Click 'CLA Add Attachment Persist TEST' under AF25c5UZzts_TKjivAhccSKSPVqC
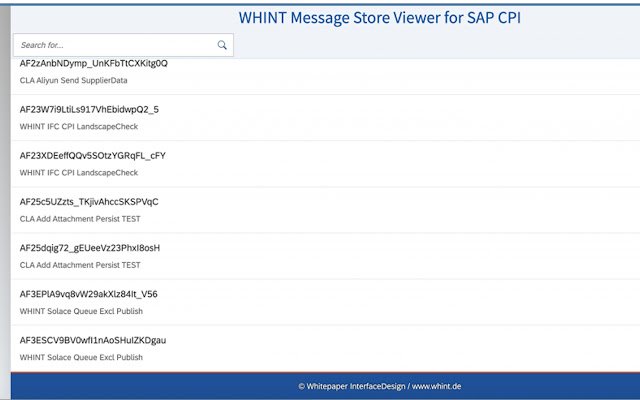Image resolution: width=640 pixels, height=400 pixels. click(80, 219)
